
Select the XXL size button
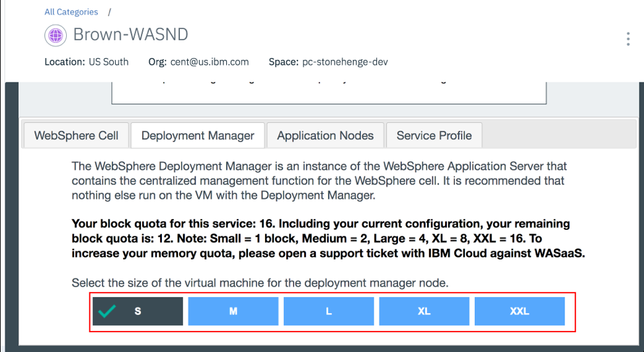click(x=520, y=311)
